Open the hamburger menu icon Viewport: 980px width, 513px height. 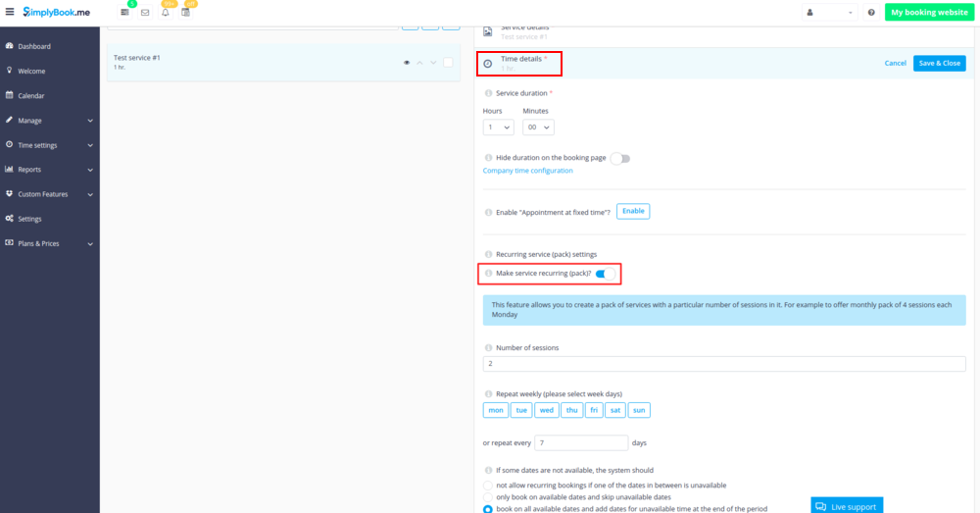[10, 12]
